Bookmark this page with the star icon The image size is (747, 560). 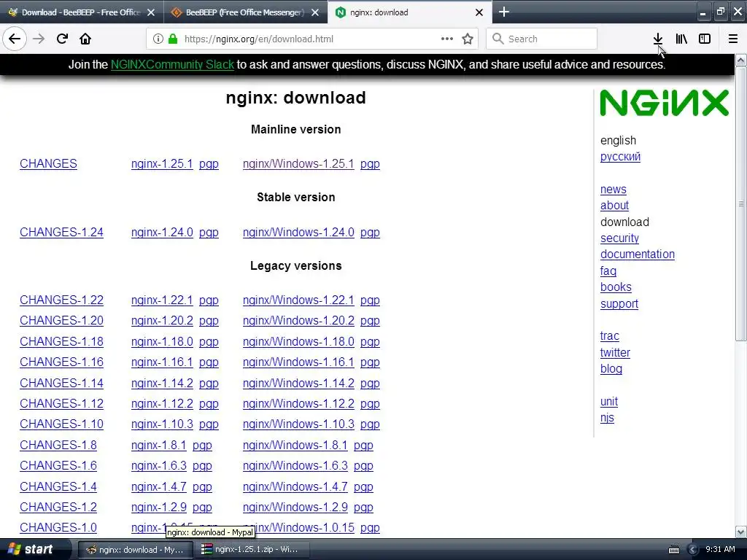point(468,39)
